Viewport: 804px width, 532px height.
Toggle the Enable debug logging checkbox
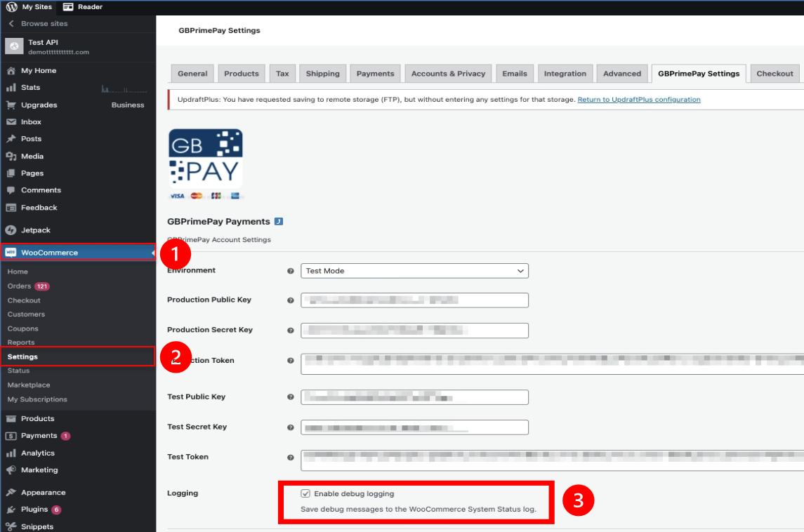point(305,493)
